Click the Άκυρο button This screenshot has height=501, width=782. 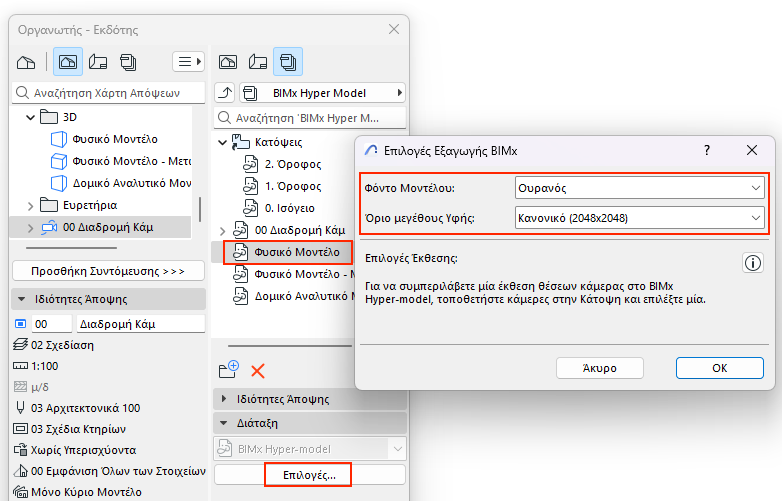point(599,368)
